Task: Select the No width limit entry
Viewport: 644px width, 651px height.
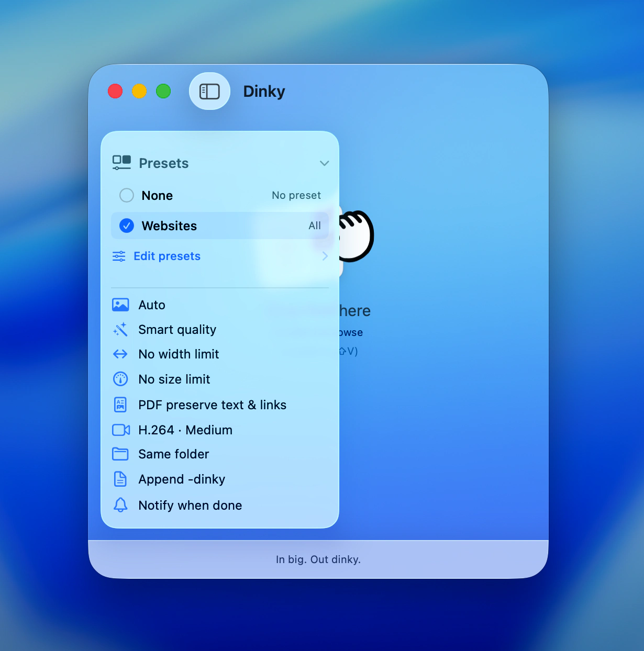Action: coord(179,354)
